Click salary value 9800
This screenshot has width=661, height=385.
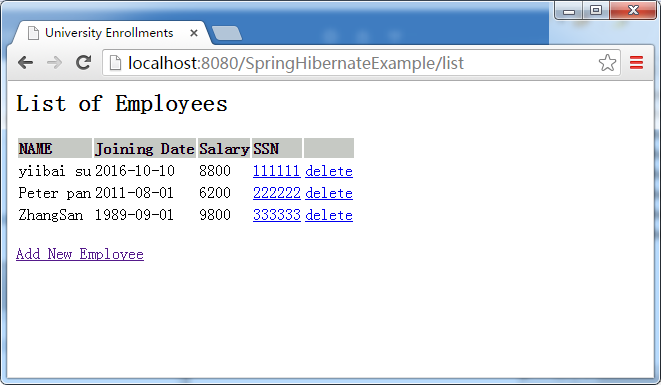(215, 215)
